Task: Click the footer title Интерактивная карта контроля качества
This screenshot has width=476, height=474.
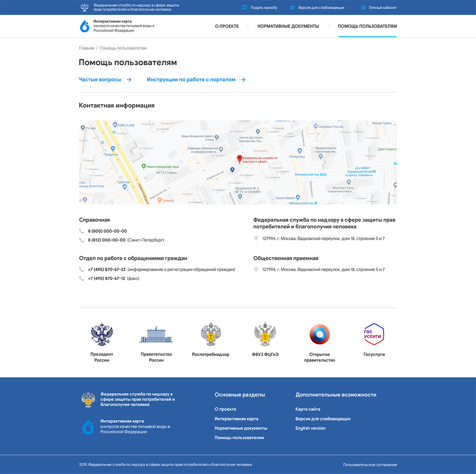Action: [x=135, y=427]
